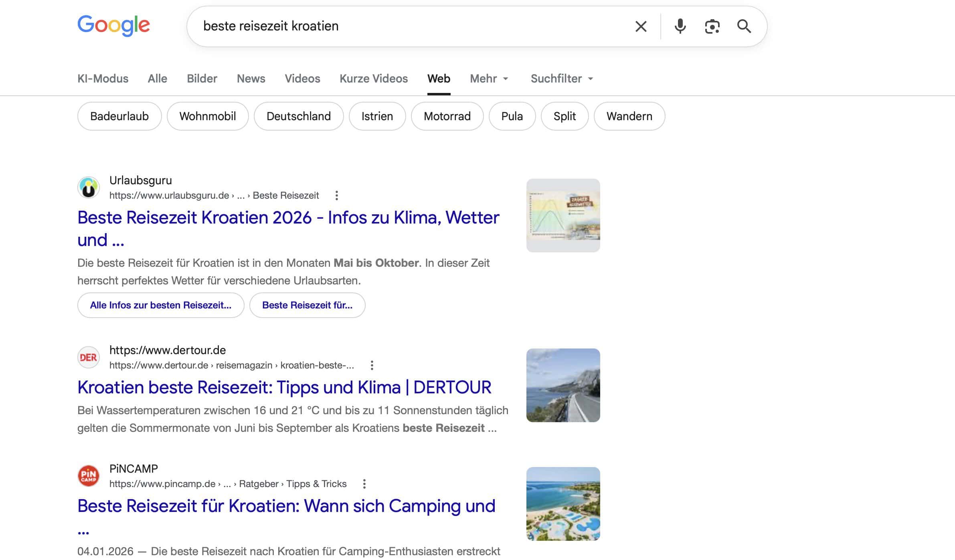Select the Istrien filter chip
The width and height of the screenshot is (955, 560).
(x=377, y=116)
